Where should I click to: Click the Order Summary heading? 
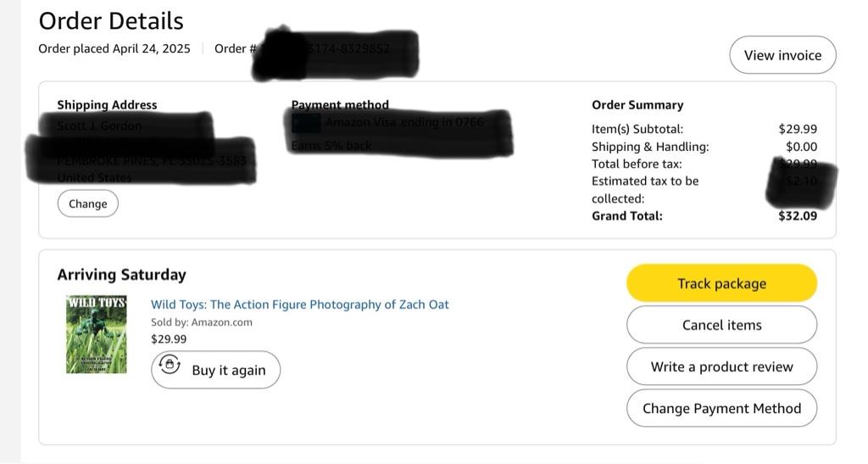[x=637, y=105]
